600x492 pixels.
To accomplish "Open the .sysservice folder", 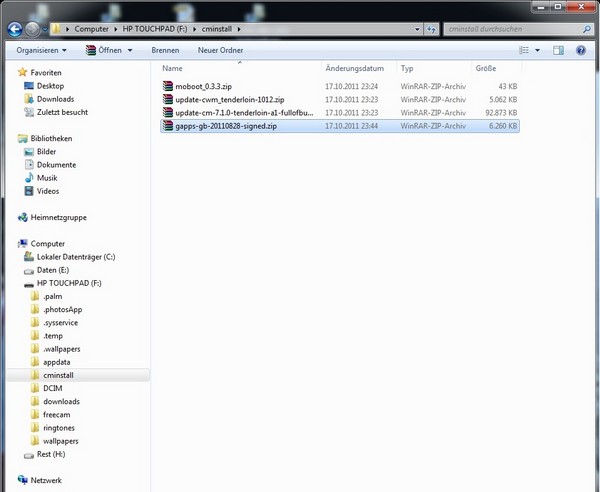I will coord(60,323).
